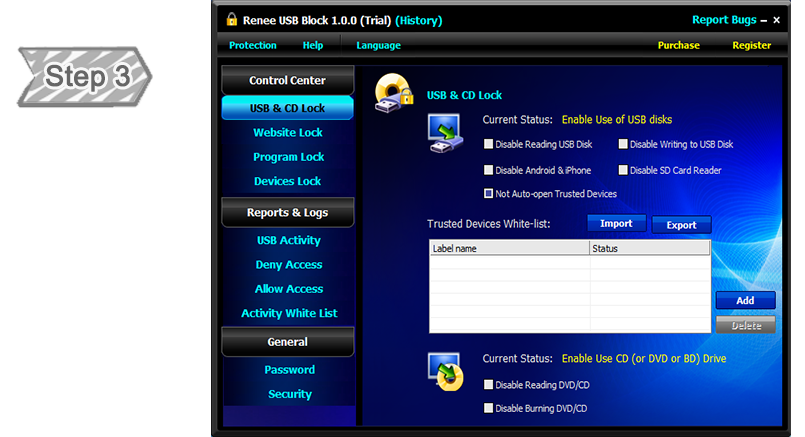The height and width of the screenshot is (437, 805).
Task: Click Import trusted devices button
Action: click(x=616, y=223)
